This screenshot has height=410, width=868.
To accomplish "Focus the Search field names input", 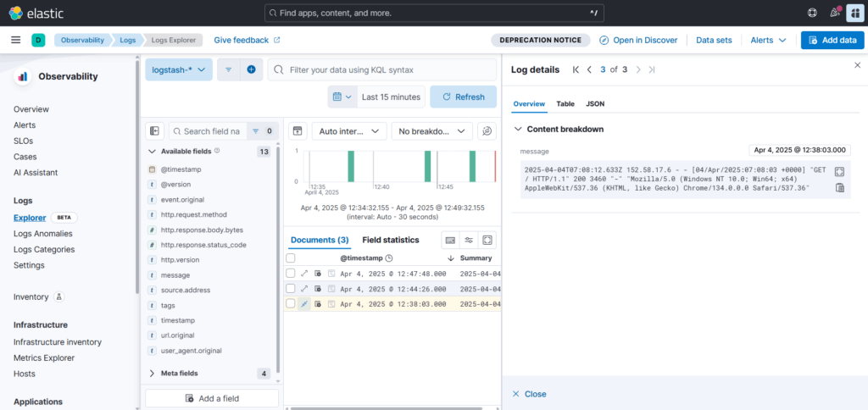I will coord(209,131).
